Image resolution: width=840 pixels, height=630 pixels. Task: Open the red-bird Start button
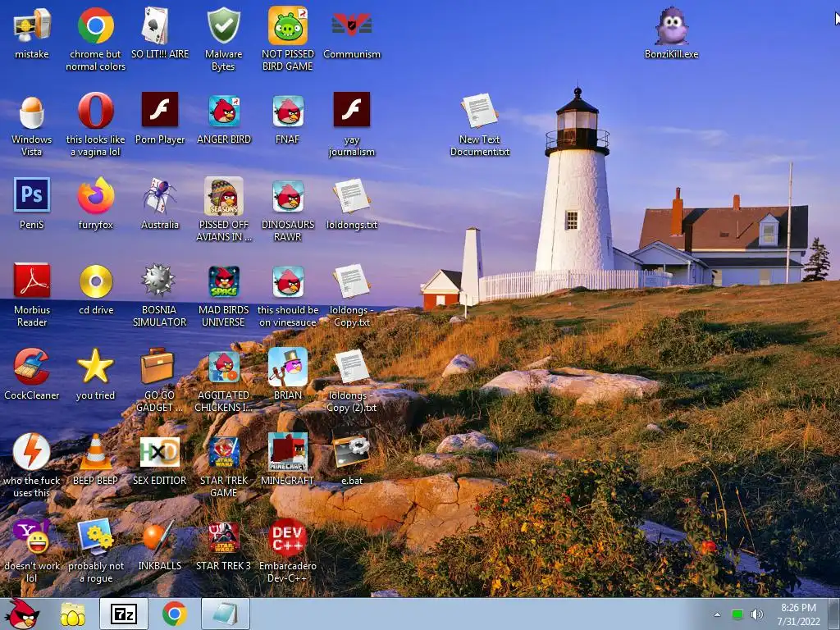[22, 614]
